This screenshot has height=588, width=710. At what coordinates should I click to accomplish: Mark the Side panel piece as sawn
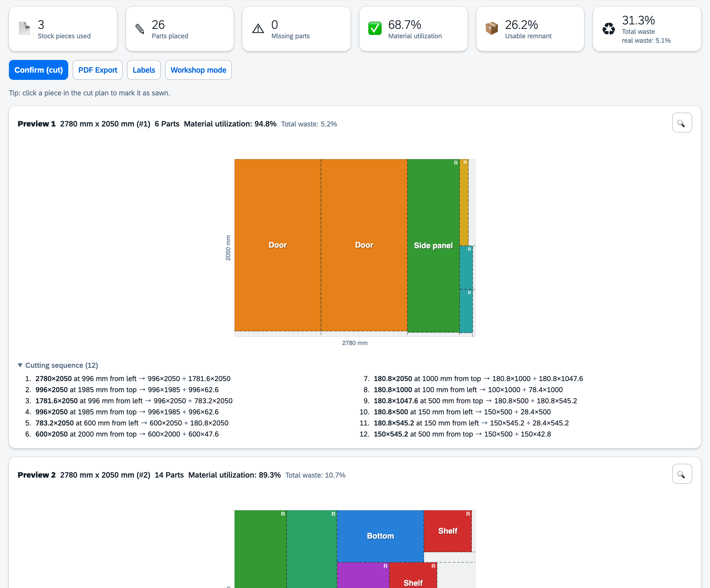(x=433, y=246)
